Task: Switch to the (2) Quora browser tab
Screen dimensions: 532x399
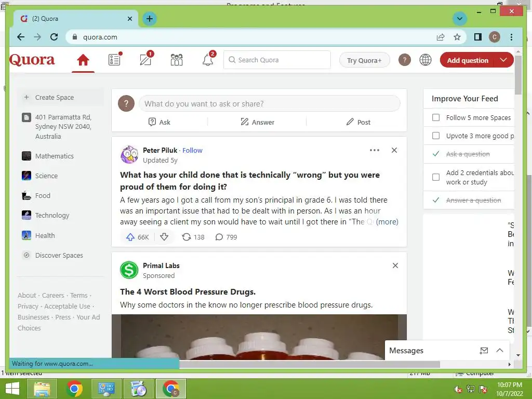Action: (75, 19)
